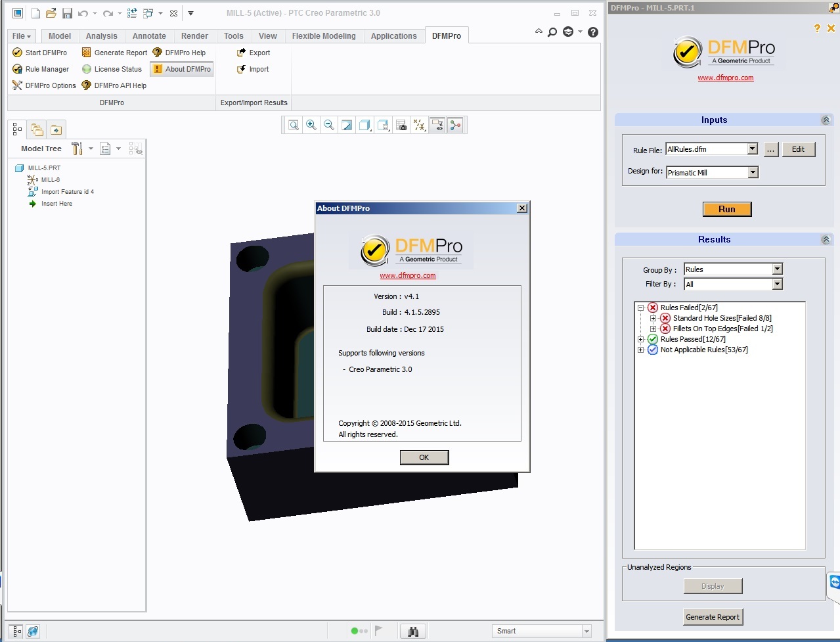Open the Design for Prismatic Mill dropdown
This screenshot has width=840, height=642.
pos(753,172)
